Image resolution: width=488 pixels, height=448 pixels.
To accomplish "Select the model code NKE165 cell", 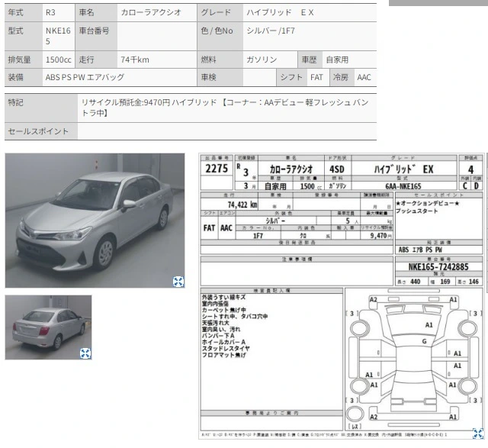I will click(58, 36).
